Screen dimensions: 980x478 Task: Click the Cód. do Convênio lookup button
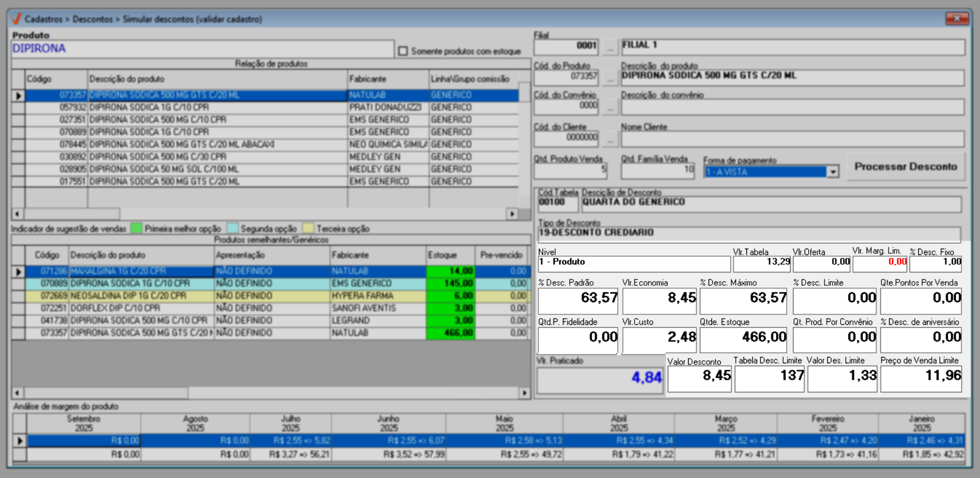point(610,107)
